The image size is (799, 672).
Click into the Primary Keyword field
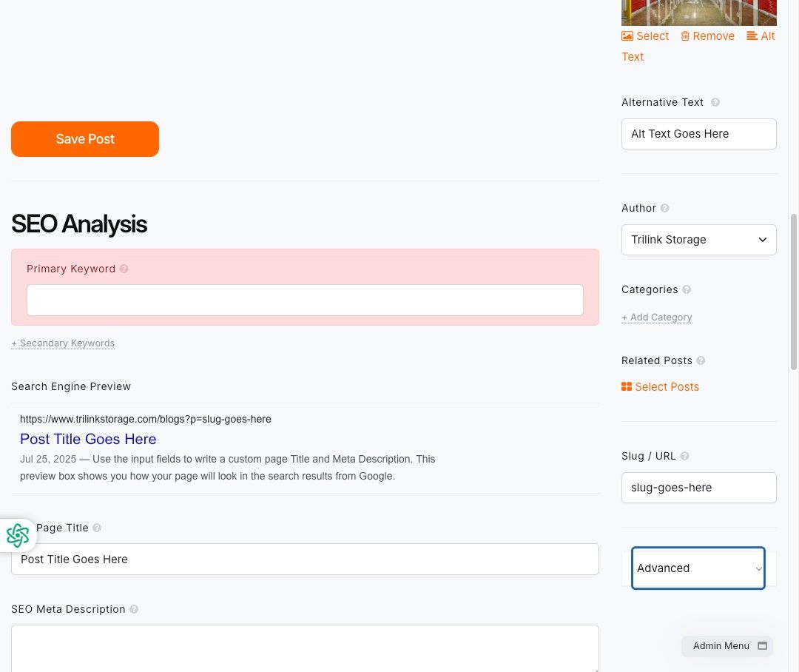(x=305, y=300)
